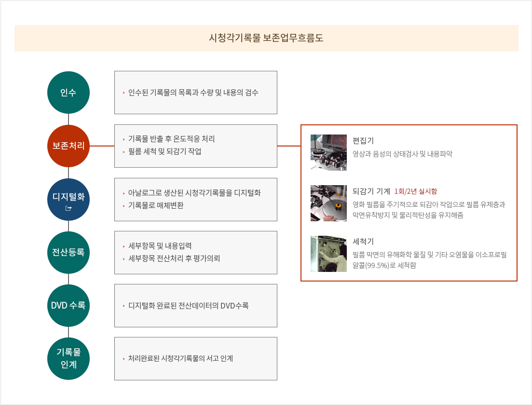The image size is (532, 405).
Task: Click the 인수 circle step
Action: click(68, 93)
